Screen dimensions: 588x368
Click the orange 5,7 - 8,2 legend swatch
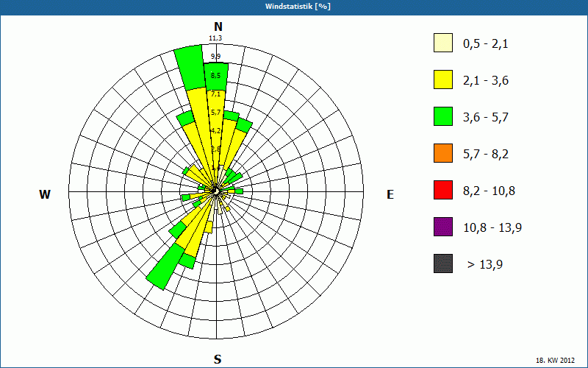click(443, 153)
